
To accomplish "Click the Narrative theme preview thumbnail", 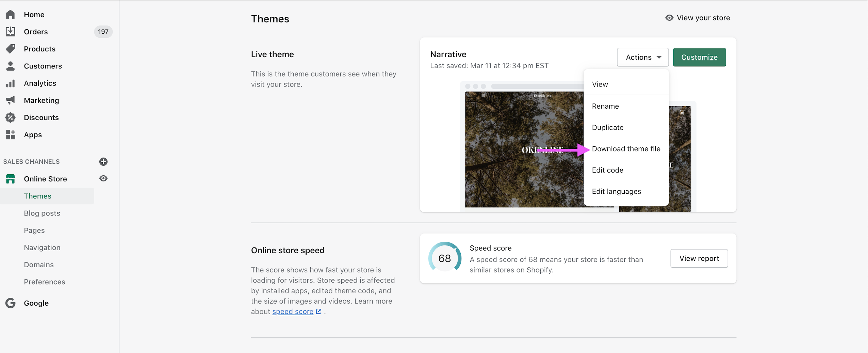I will 524,150.
